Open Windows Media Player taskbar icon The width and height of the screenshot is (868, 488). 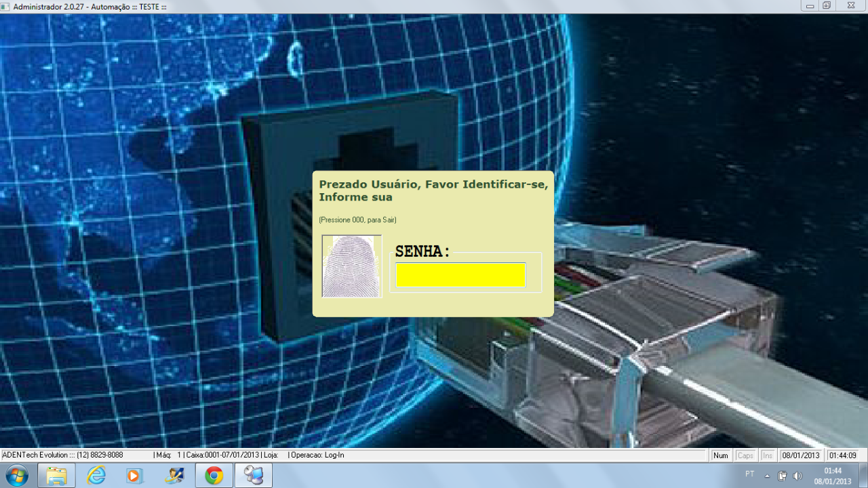point(134,476)
